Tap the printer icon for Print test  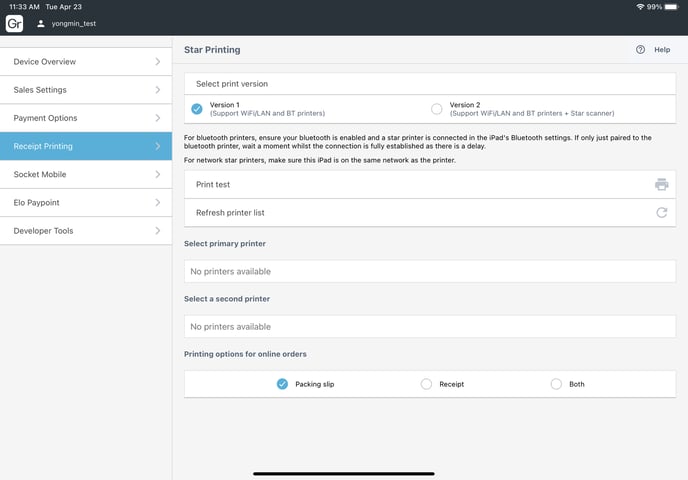[x=661, y=185]
